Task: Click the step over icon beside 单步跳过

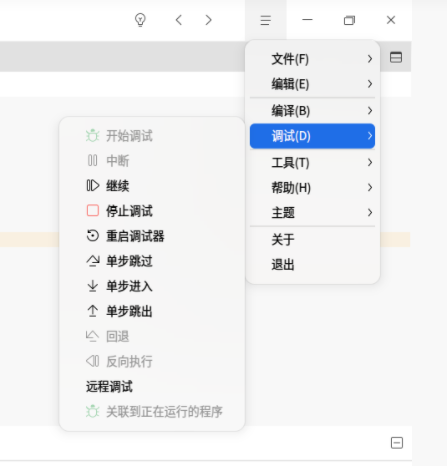Action: 93,261
